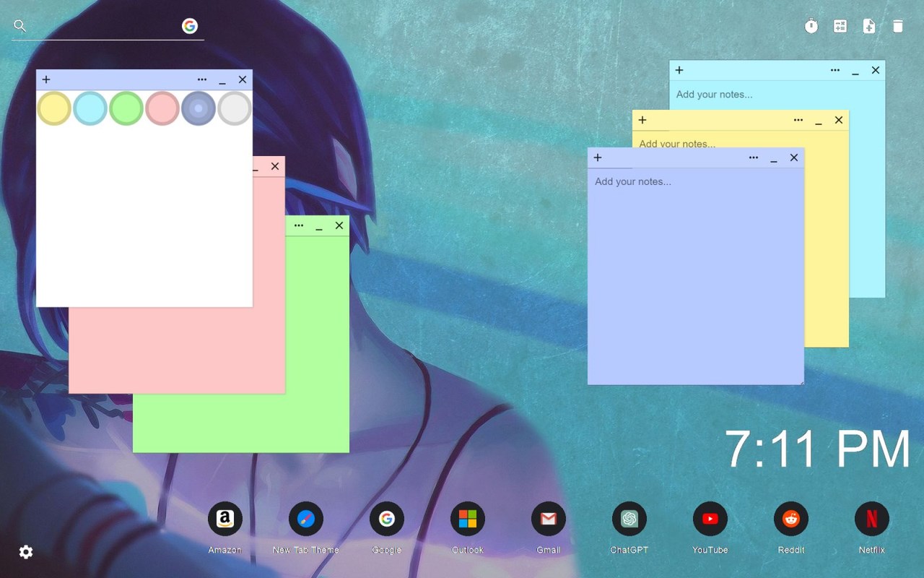The height and width of the screenshot is (578, 924).
Task: Click the plus icon on the cyan note
Action: click(679, 70)
